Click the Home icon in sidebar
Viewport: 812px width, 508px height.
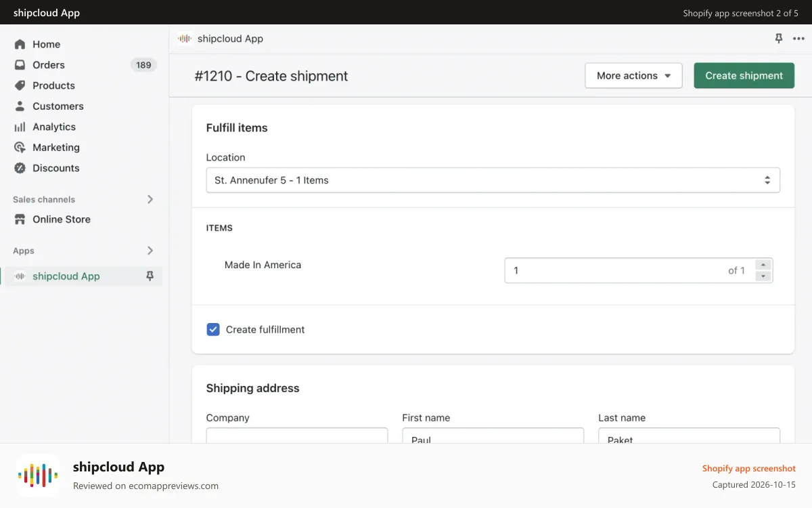click(20, 44)
